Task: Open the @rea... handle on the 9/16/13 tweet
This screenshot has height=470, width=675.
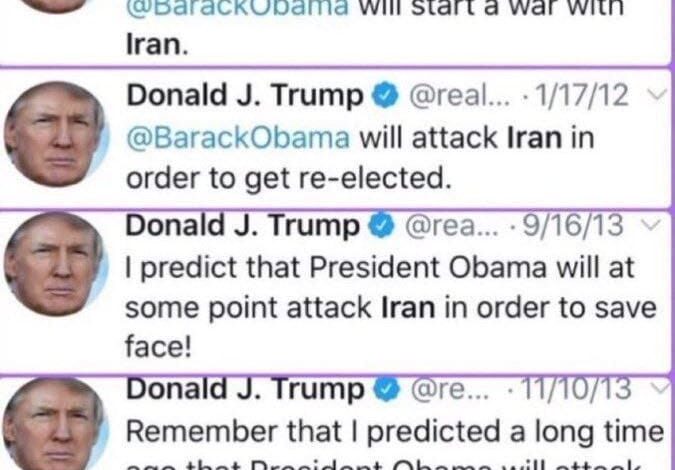Action: pyautogui.click(x=452, y=226)
